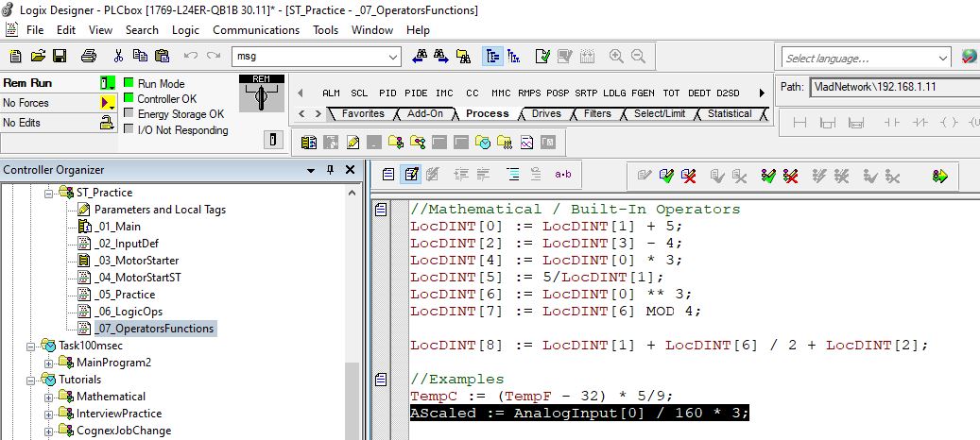Open the Select language dropdown
Viewport: 980px width, 440px height.
pos(941,59)
